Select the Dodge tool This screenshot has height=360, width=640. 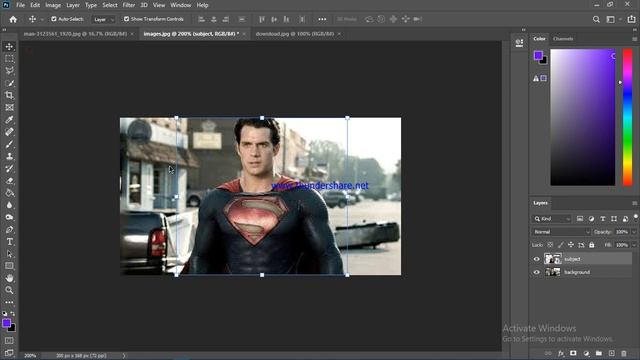coord(9,217)
